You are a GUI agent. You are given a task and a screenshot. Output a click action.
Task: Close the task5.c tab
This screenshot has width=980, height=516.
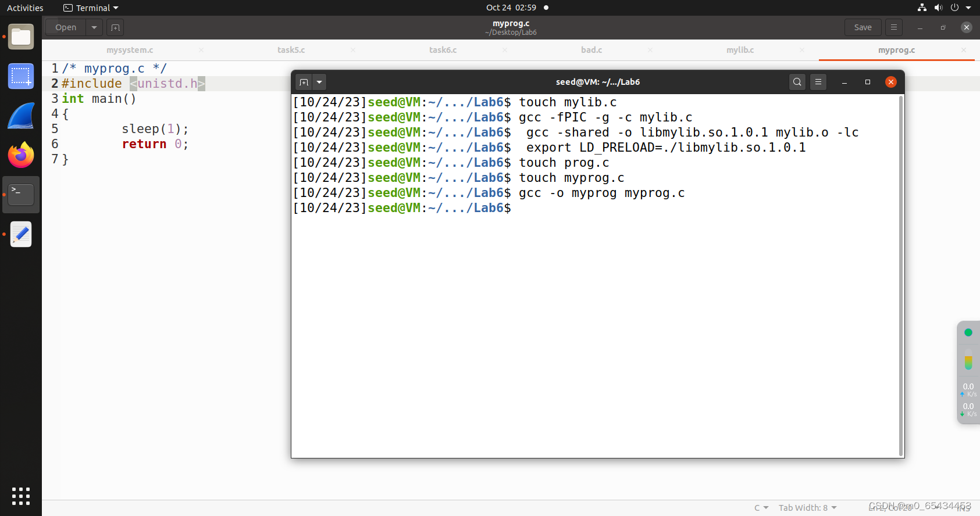353,50
